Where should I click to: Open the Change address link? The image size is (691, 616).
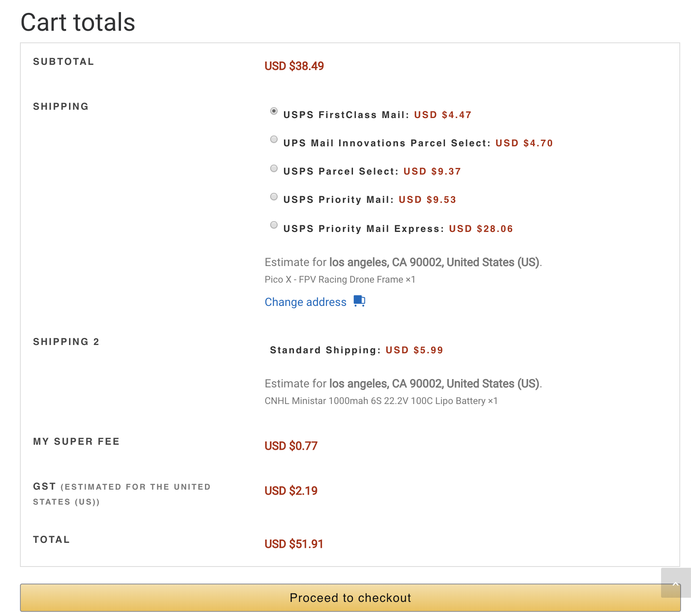[x=306, y=302]
